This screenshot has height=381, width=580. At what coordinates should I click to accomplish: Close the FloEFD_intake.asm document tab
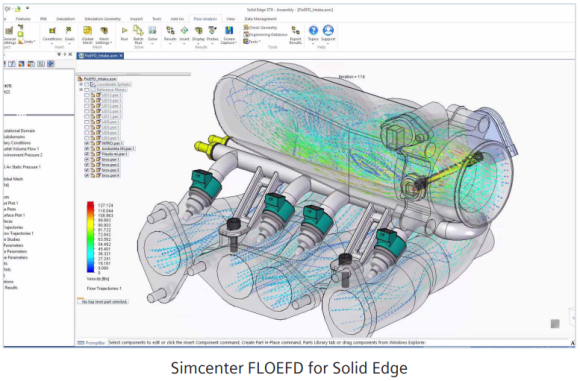pos(121,55)
